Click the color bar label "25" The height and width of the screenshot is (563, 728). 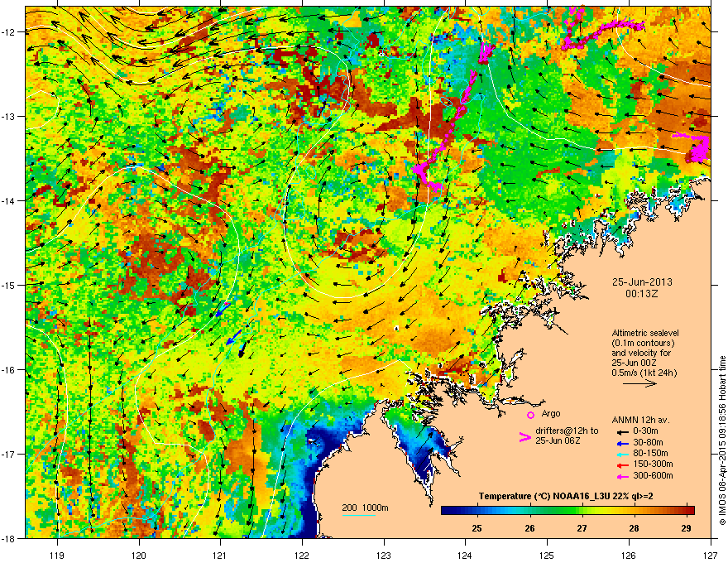tap(477, 528)
